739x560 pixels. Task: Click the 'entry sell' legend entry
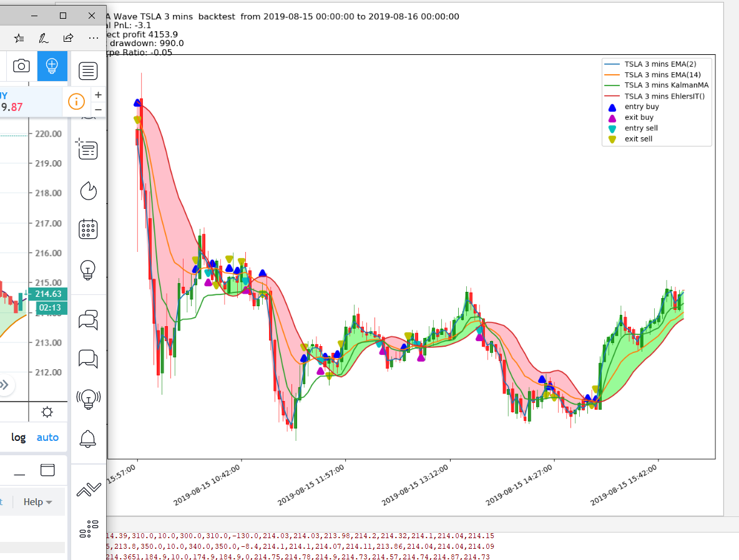[641, 128]
